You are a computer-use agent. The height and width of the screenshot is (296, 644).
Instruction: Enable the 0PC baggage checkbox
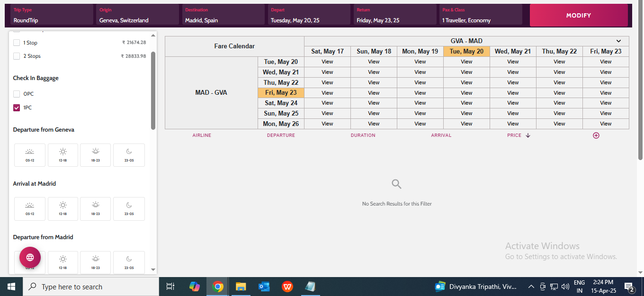click(x=17, y=94)
